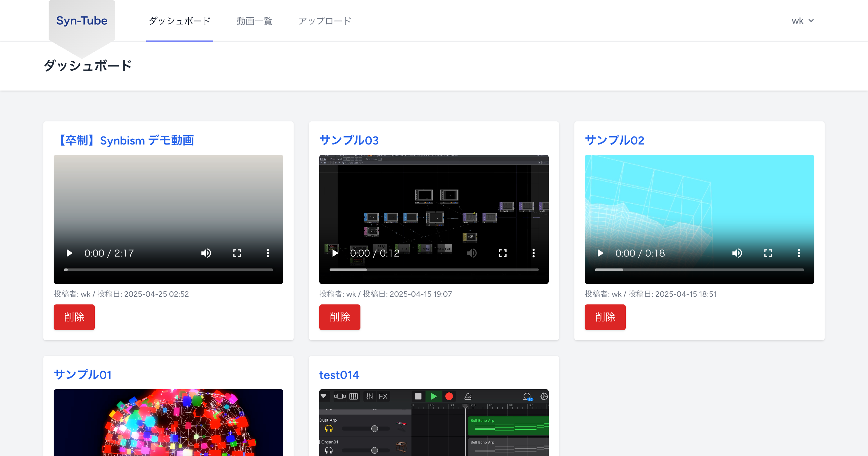Image resolution: width=868 pixels, height=456 pixels.
Task: Seek on the サンプル02 progress bar
Action: [x=699, y=270]
